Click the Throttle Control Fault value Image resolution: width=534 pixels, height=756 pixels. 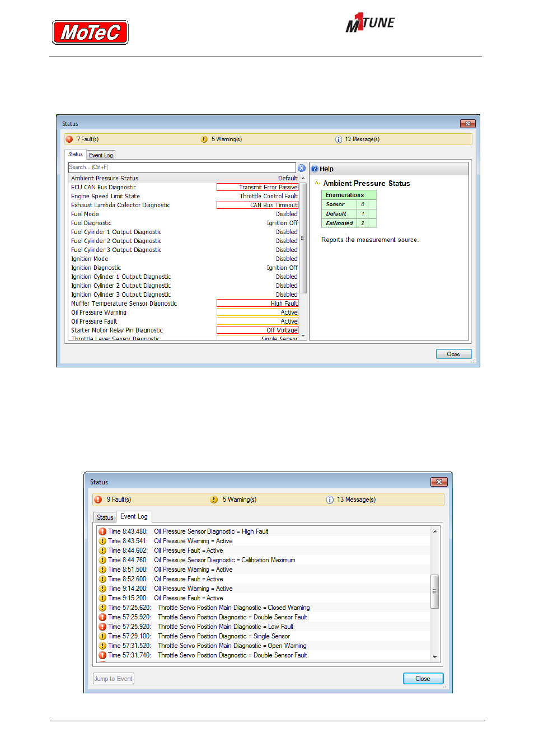269,196
